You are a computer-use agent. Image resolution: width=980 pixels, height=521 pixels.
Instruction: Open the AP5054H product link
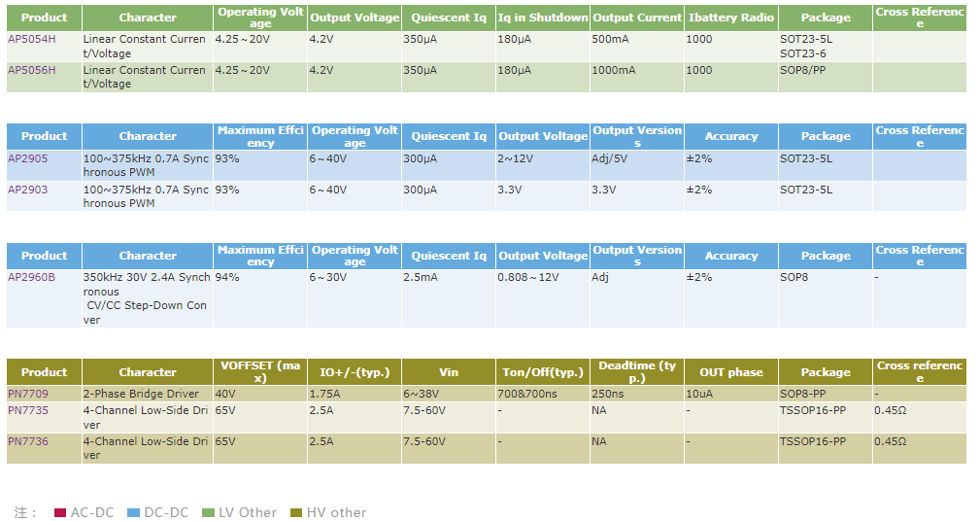pyautogui.click(x=32, y=40)
